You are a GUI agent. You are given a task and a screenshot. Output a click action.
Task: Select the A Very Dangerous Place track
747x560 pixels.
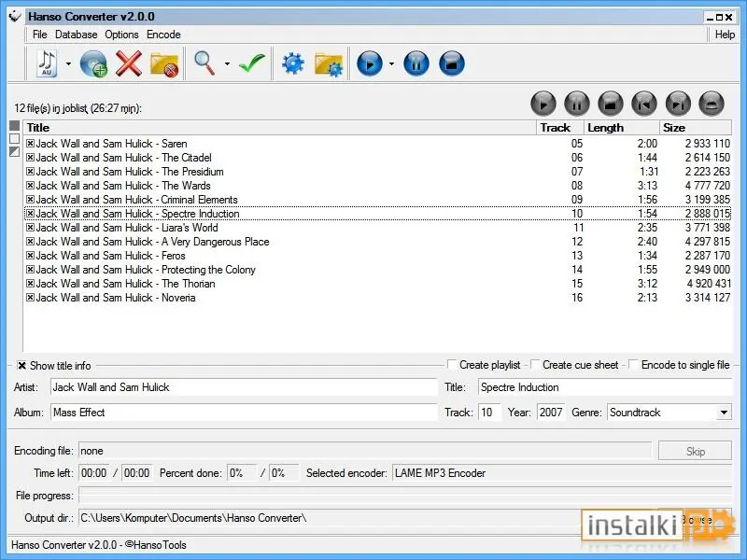(378, 242)
